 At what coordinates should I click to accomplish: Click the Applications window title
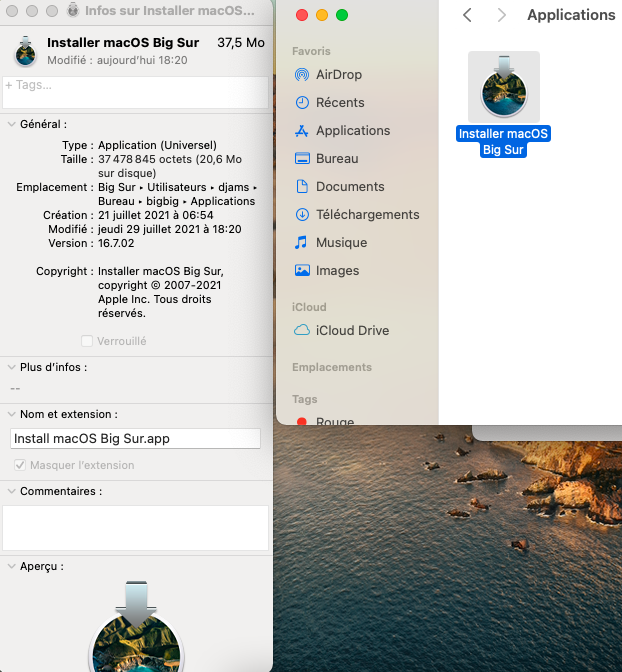pyautogui.click(x=571, y=15)
